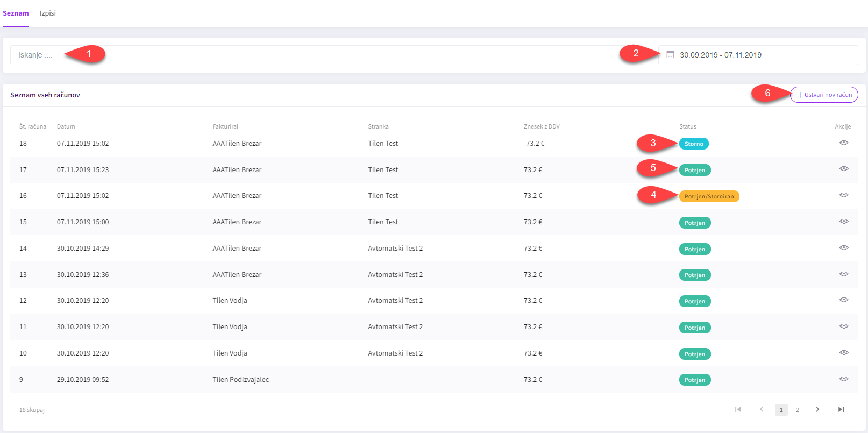Screen dimensions: 868x433
Task: View invoice 14 with the eye icon
Action: click(844, 248)
